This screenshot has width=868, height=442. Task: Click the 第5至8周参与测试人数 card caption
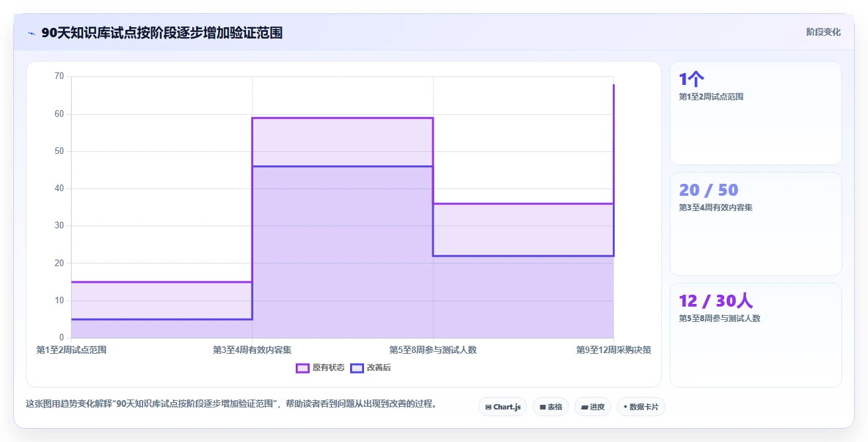[x=719, y=319]
